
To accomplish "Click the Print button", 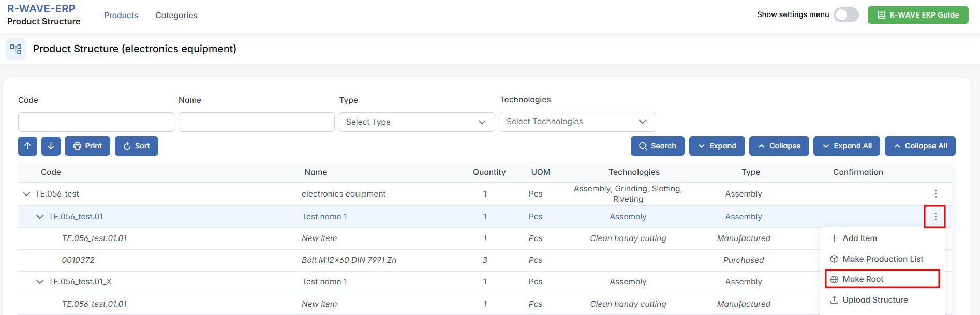I will [87, 146].
